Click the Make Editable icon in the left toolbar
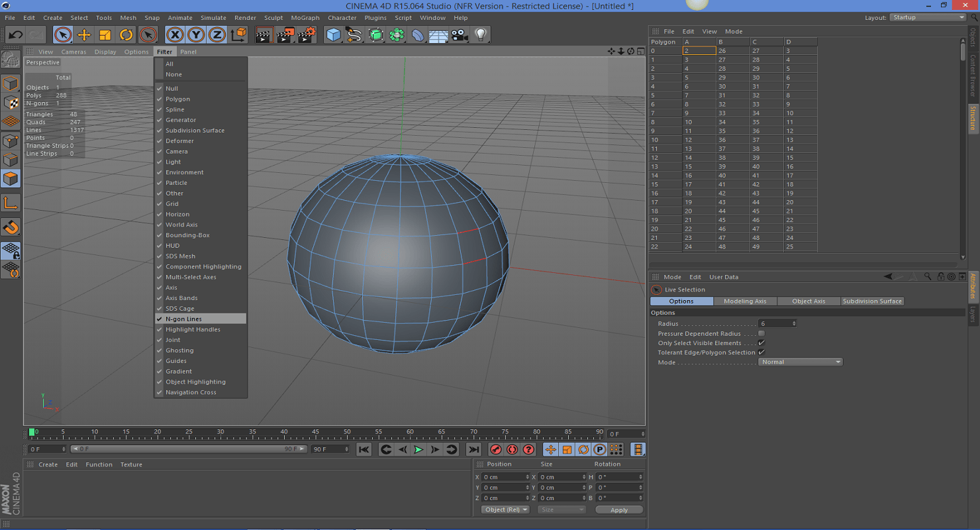 [x=11, y=60]
